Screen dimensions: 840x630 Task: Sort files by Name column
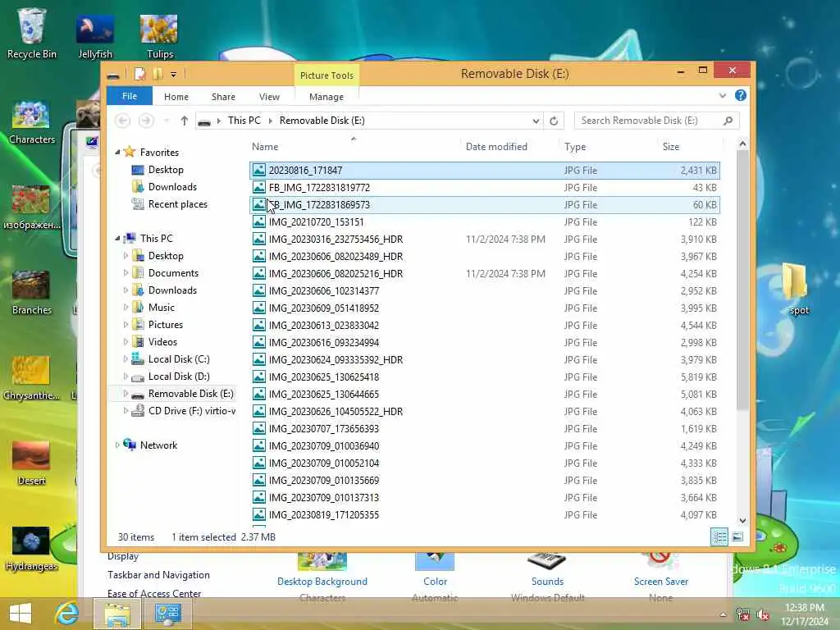[354, 146]
